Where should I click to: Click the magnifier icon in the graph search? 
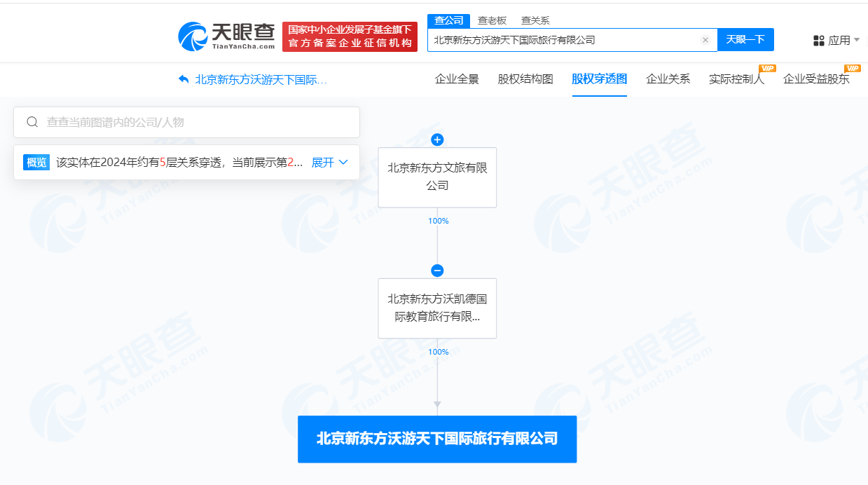coord(32,122)
